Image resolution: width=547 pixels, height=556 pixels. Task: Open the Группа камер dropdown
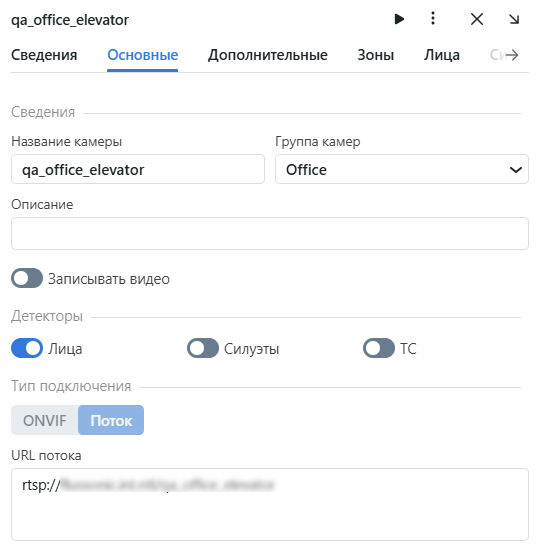402,169
